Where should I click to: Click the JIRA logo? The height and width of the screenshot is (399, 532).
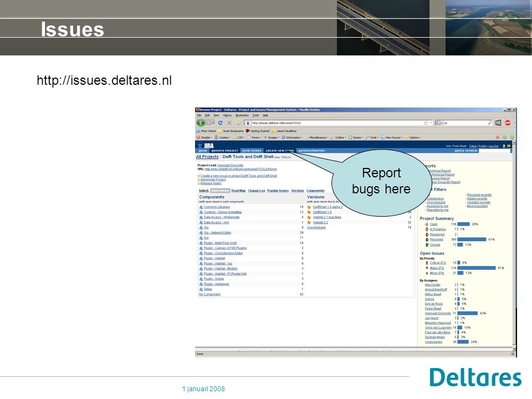pos(205,146)
